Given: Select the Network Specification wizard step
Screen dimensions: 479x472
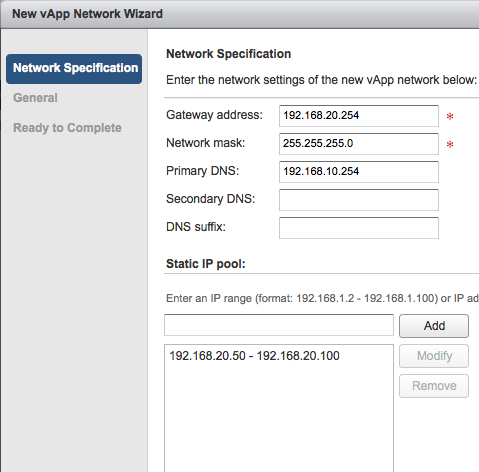Looking at the screenshot, I should (x=74, y=69).
